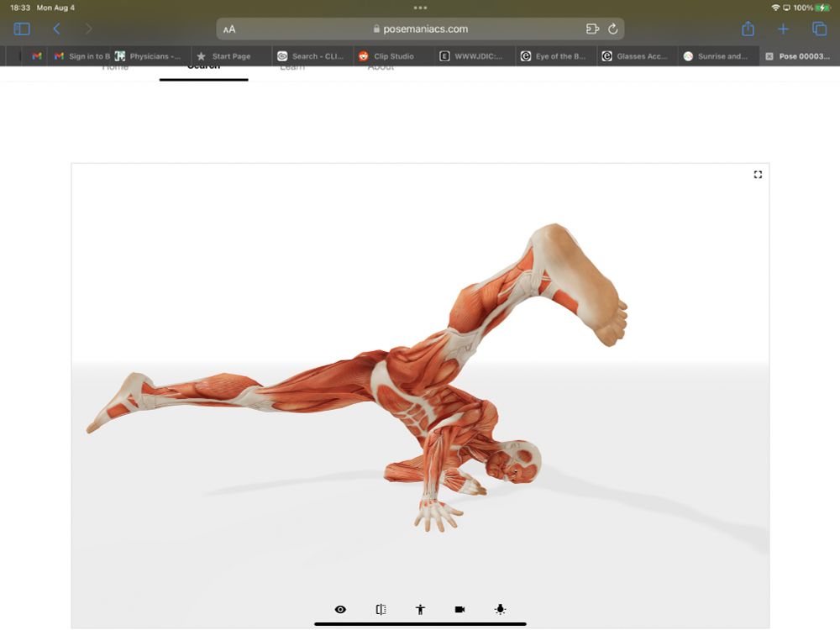
Task: Open the Search page nav link
Action: pyautogui.click(x=203, y=66)
